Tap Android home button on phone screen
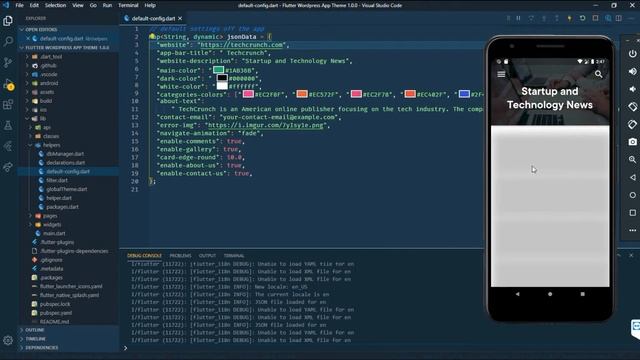This screenshot has height=360, width=640. point(550,294)
